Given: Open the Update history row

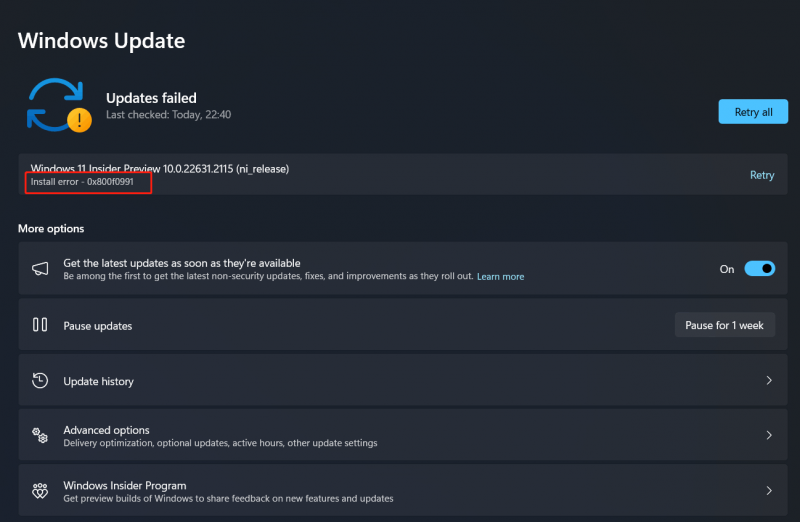Looking at the screenshot, I should (x=403, y=381).
